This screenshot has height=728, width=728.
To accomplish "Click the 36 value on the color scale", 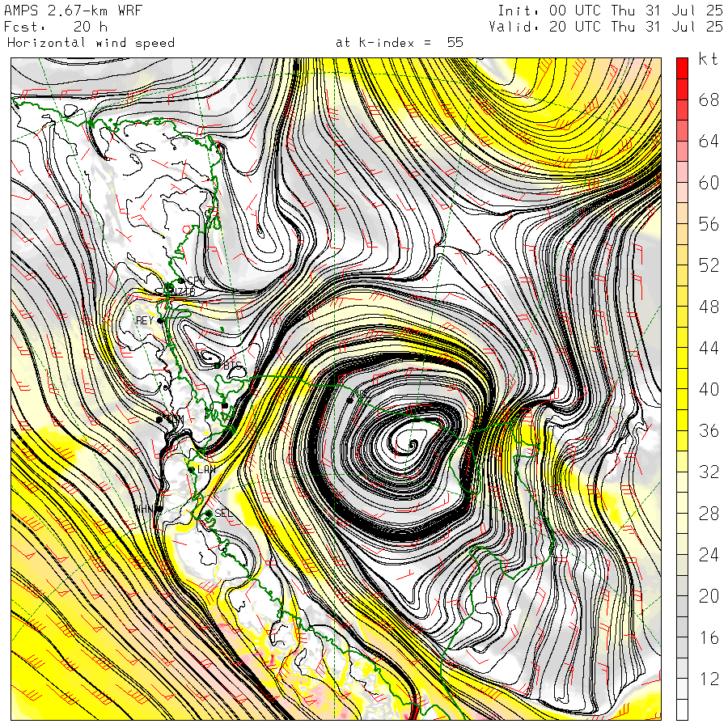I will click(x=709, y=430).
